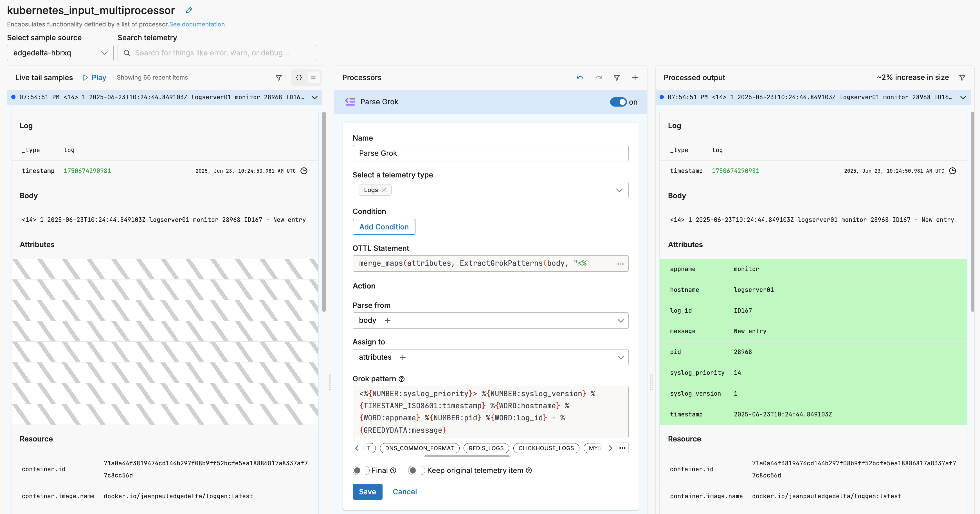Click the Grok pattern help icon
This screenshot has width=980, height=514.
coord(402,379)
